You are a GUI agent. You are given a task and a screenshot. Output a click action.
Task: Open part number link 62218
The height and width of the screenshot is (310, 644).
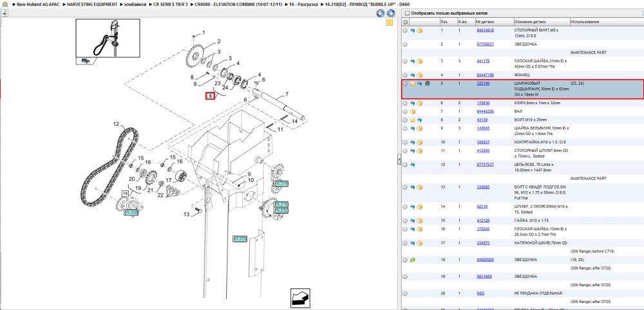click(x=482, y=206)
